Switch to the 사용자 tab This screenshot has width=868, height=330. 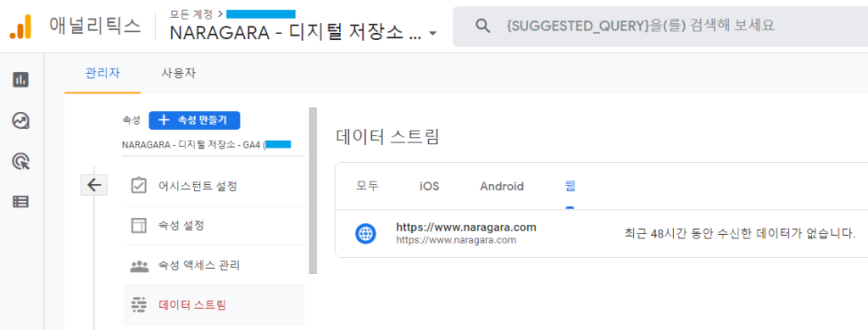pyautogui.click(x=178, y=73)
